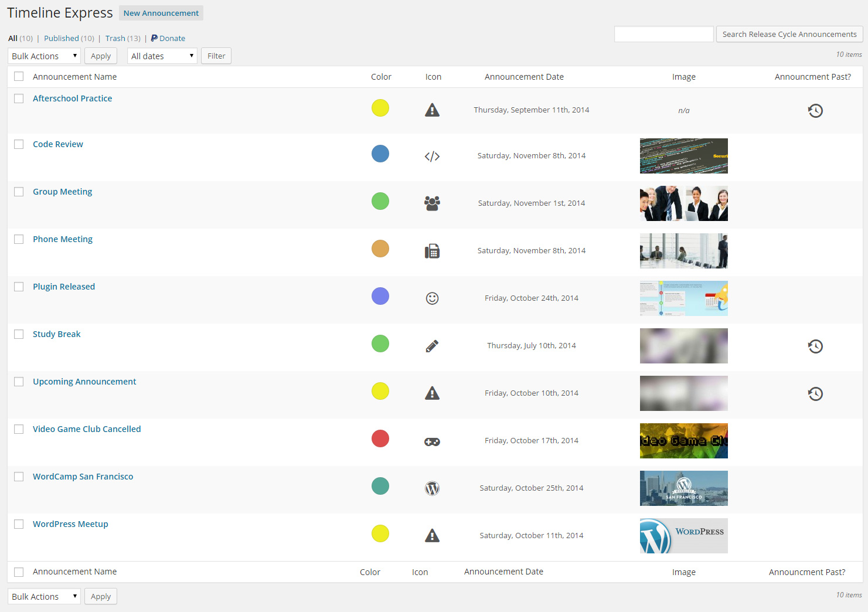Open the top Bulk Actions dropdown
The width and height of the screenshot is (868, 612).
pos(44,56)
